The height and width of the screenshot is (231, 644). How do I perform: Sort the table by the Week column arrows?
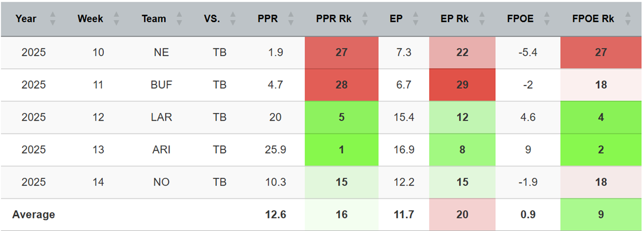(116, 19)
